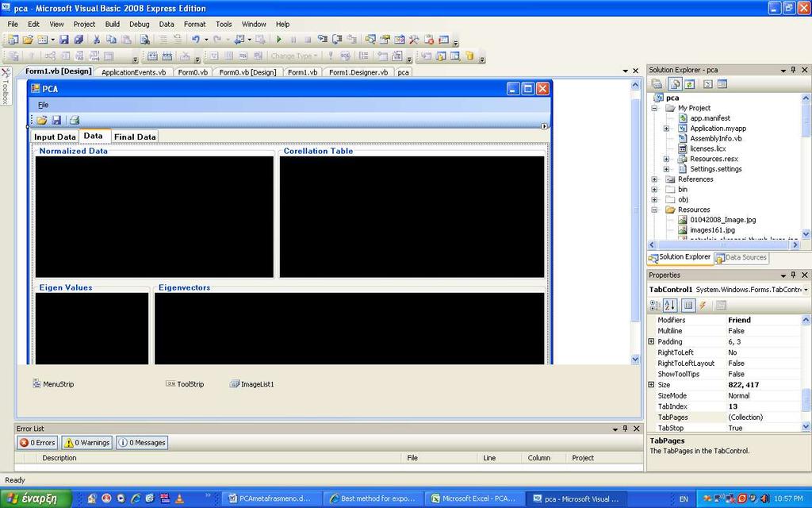Open the Format menu

pyautogui.click(x=195, y=25)
